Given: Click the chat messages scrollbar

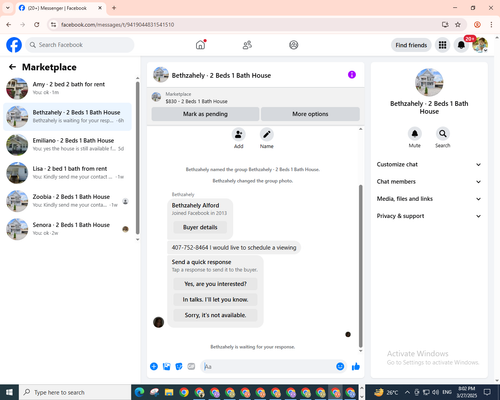Looking at the screenshot, I should pos(360,266).
